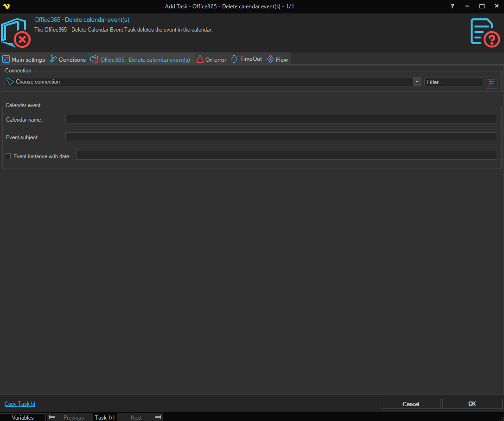Viewport: 504px width, 421px height.
Task: Click the right arrow after Next
Action: click(x=159, y=417)
